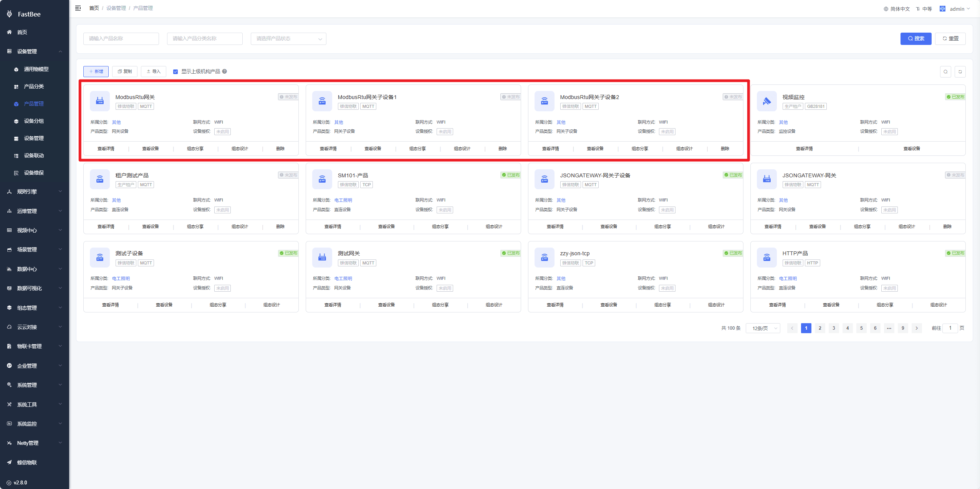Open the admin user dropdown arrow
This screenshot has width=980, height=489.
(x=968, y=8)
